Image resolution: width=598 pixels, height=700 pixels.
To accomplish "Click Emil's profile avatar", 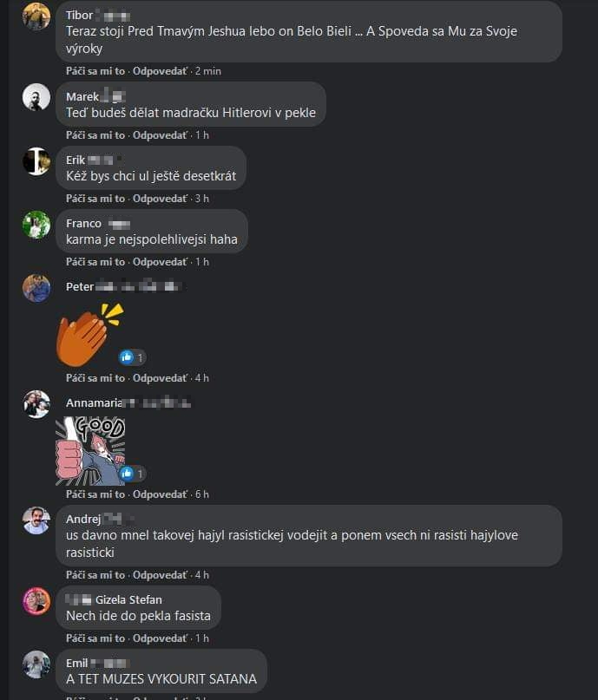I will click(36, 664).
